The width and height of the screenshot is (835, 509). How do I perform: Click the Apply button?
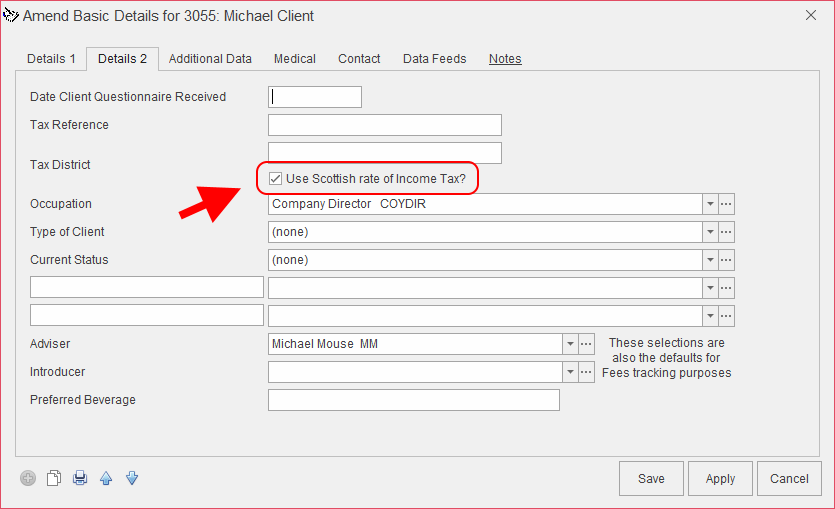pyautogui.click(x=720, y=479)
